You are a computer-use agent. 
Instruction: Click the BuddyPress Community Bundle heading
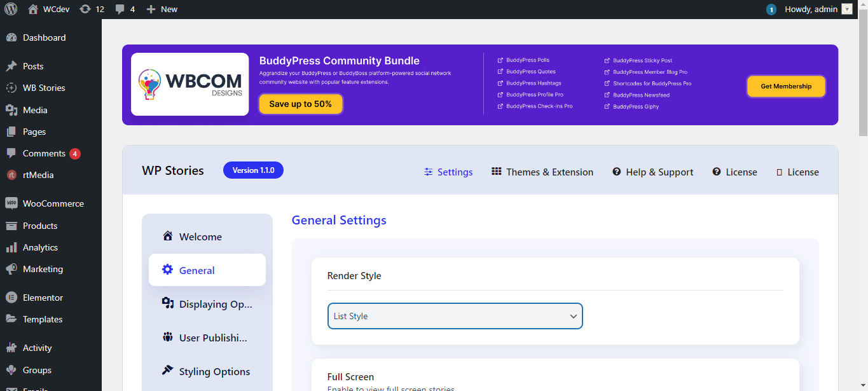[x=340, y=61]
